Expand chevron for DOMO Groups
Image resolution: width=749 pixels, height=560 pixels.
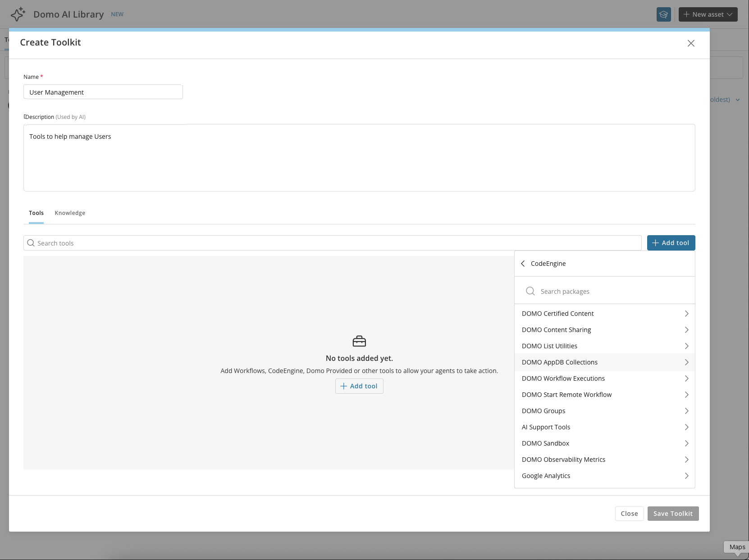(x=686, y=411)
